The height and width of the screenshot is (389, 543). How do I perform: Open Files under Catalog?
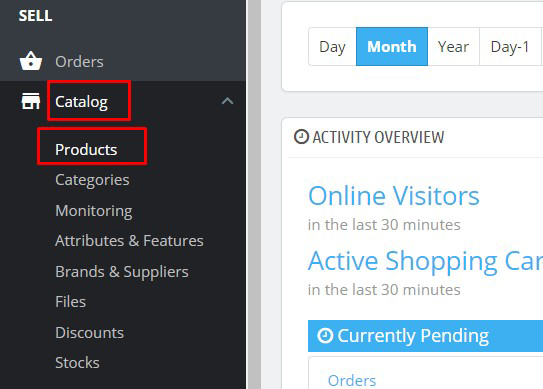pyautogui.click(x=70, y=302)
